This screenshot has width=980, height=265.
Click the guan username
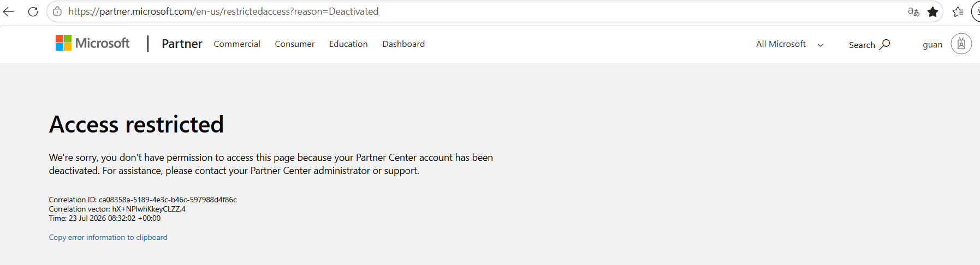(x=933, y=45)
